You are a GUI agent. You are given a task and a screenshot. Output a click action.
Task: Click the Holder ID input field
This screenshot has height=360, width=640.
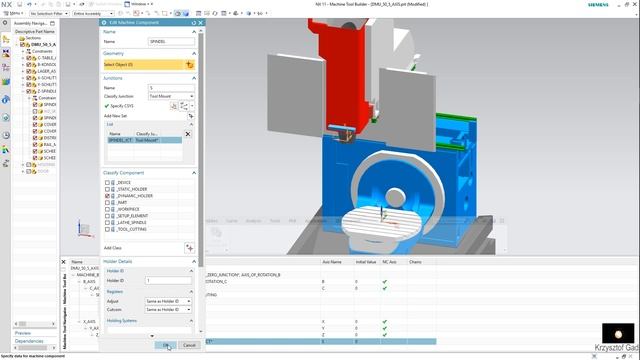pyautogui.click(x=168, y=281)
